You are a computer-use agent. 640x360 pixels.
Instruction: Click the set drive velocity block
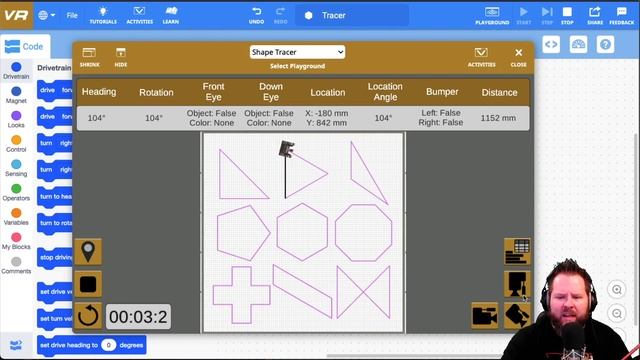(55, 292)
